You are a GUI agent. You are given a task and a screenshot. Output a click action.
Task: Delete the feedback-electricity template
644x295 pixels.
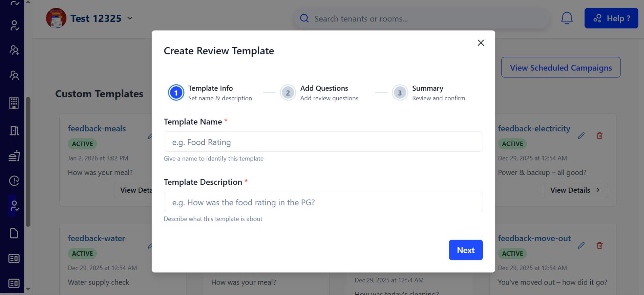click(x=599, y=136)
